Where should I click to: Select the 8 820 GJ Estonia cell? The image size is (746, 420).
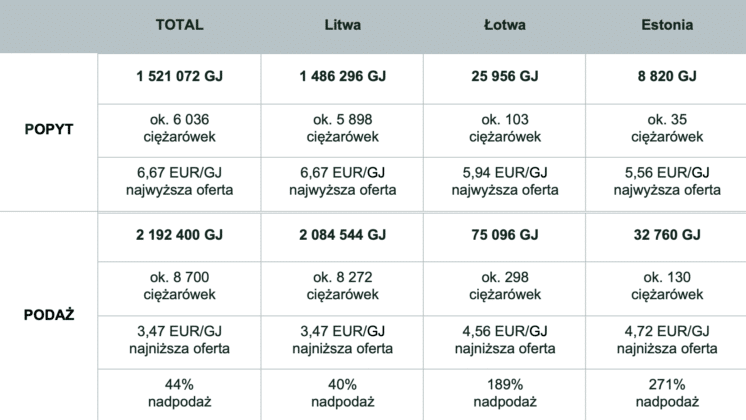667,78
